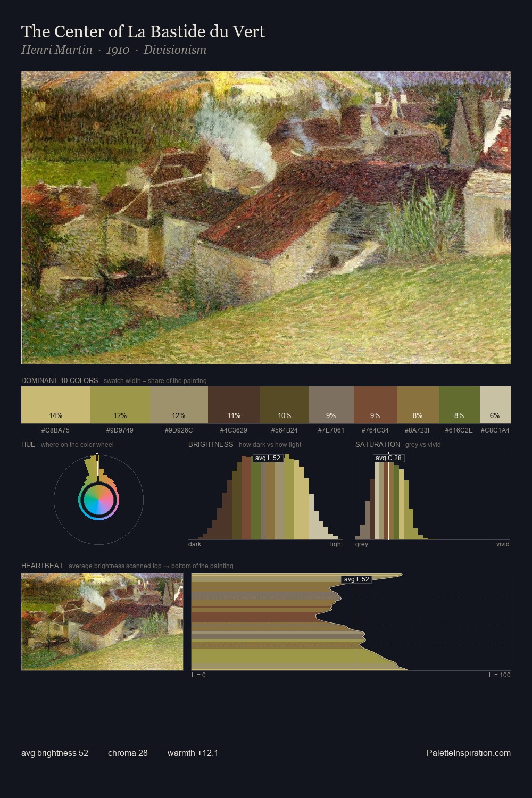This screenshot has height=798, width=532.
Task: Click the hue color wheel
Action: point(98,500)
